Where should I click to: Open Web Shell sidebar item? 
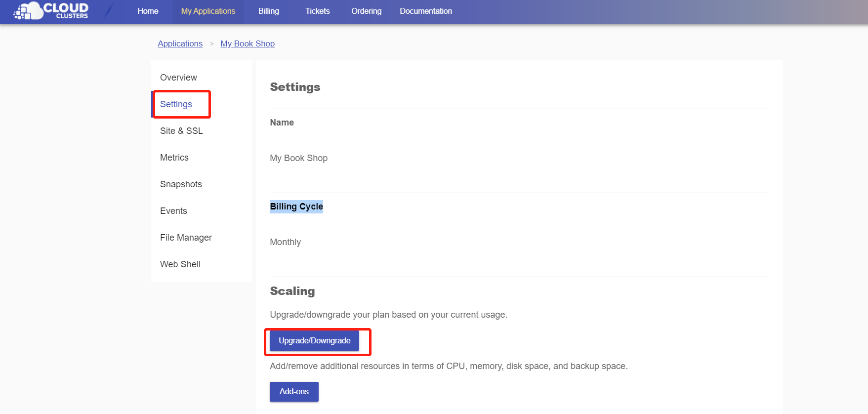click(x=202, y=264)
